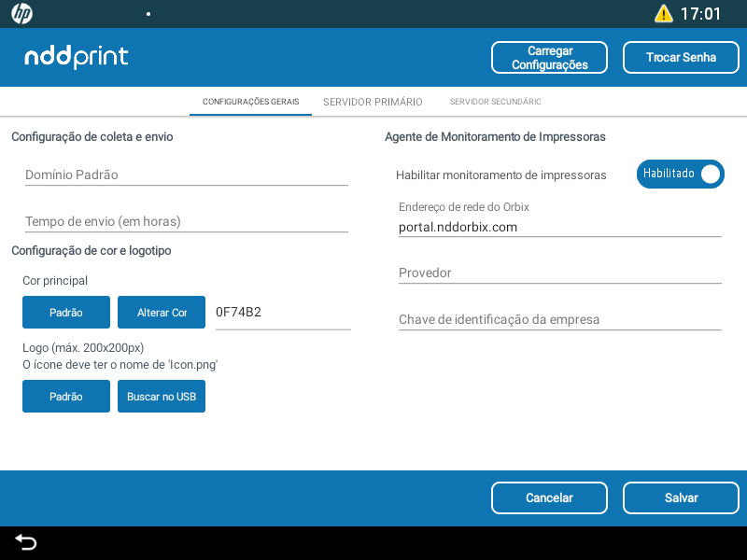Save settings with the Salvar button

pos(681,497)
